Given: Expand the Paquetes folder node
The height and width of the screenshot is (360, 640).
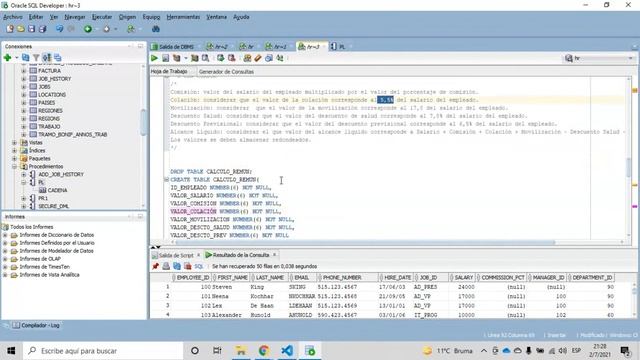Looking at the screenshot, I should pos(14,158).
